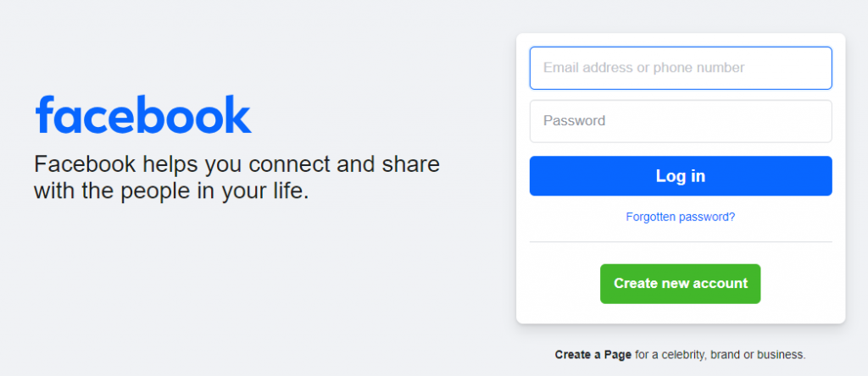Follow the Create a Page link
The image size is (868, 376).
tap(593, 355)
